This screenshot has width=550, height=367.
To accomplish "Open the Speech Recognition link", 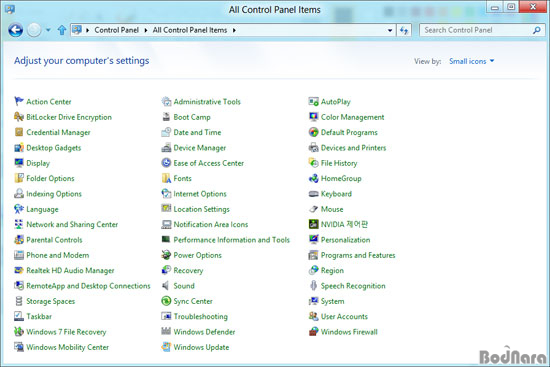I will (353, 286).
